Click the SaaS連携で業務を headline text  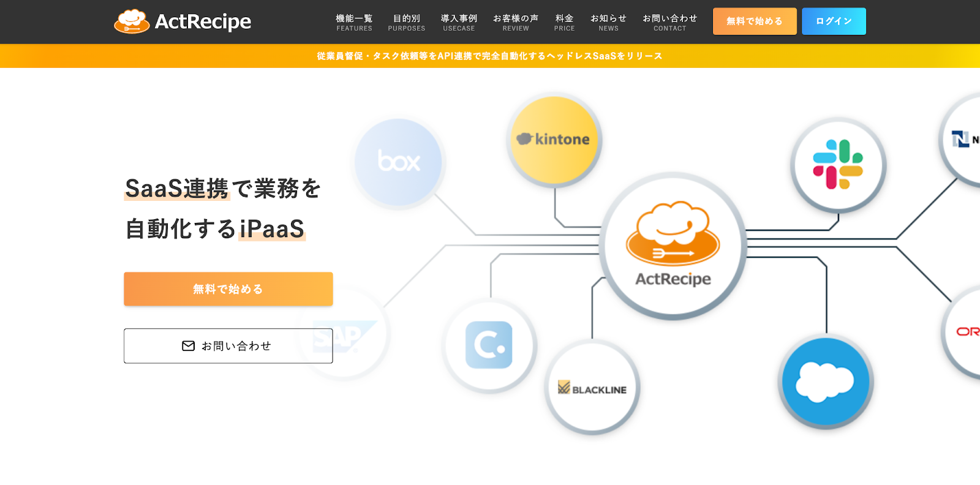pyautogui.click(x=223, y=188)
